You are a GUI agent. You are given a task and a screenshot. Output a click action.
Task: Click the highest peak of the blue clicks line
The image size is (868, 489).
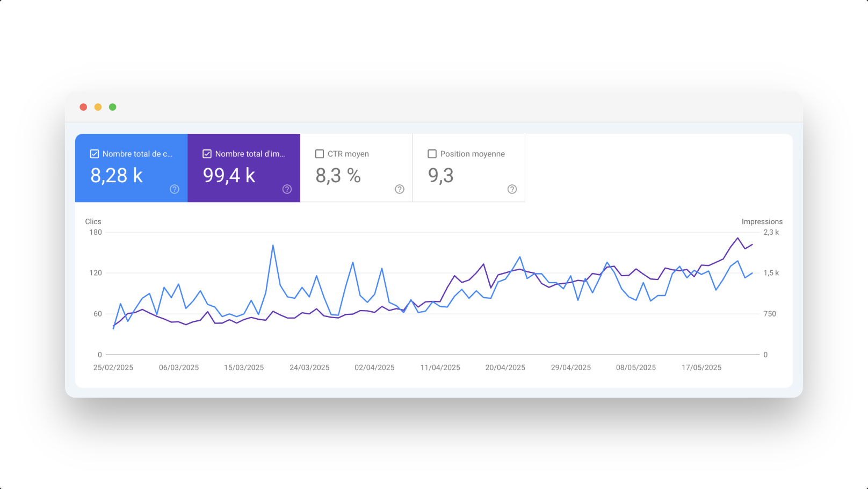click(273, 246)
